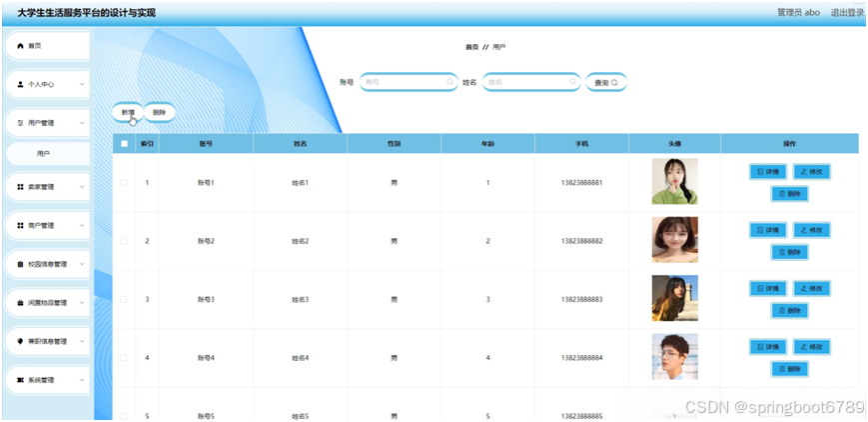Click the grid icon beside 商户管理
Screen dimensions: 868x422
21,226
